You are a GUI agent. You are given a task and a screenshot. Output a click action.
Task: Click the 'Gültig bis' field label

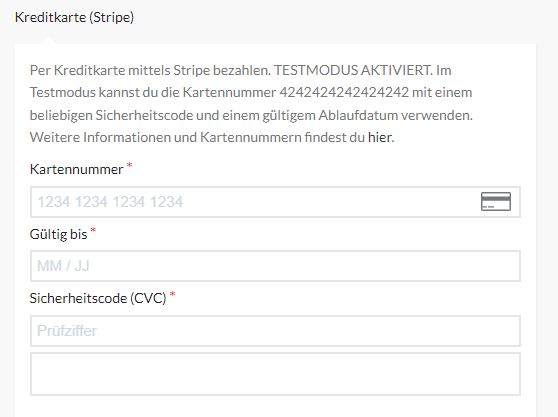tap(58, 234)
